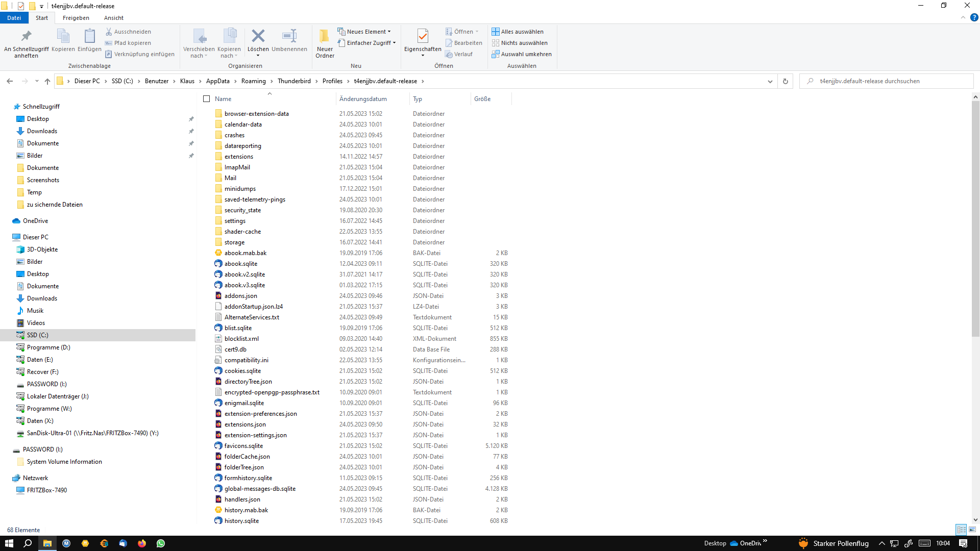Image resolution: width=980 pixels, height=551 pixels.
Task: Click the Umbenennen rename icon
Action: pos(289,37)
